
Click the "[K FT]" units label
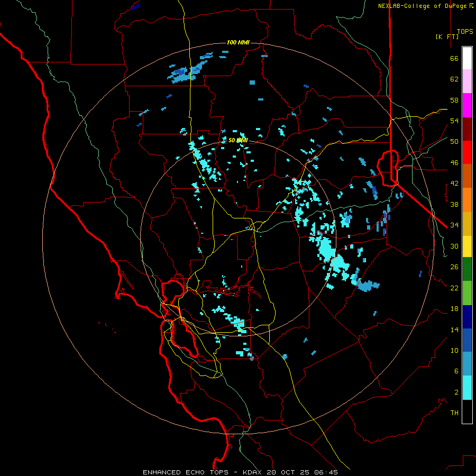pos(447,36)
